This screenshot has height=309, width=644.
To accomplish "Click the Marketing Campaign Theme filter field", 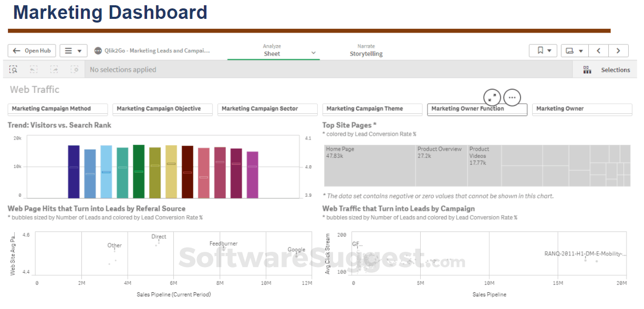I will pos(372,109).
